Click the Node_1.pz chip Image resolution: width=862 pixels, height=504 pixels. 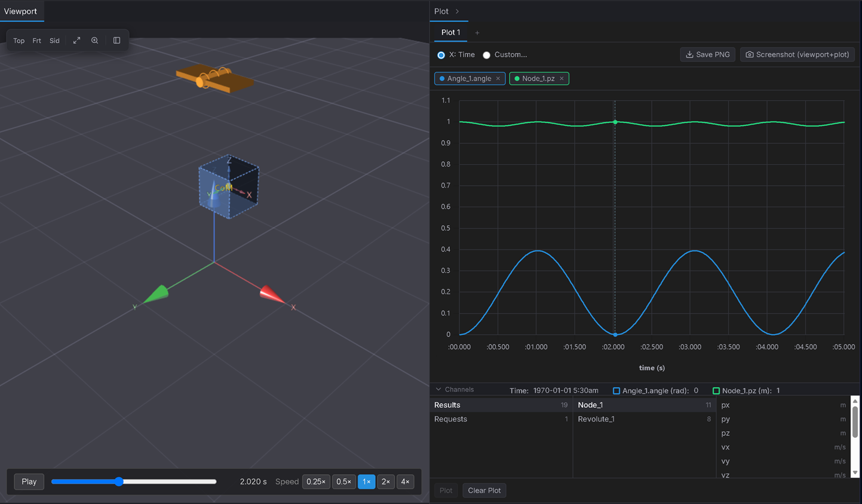point(539,79)
